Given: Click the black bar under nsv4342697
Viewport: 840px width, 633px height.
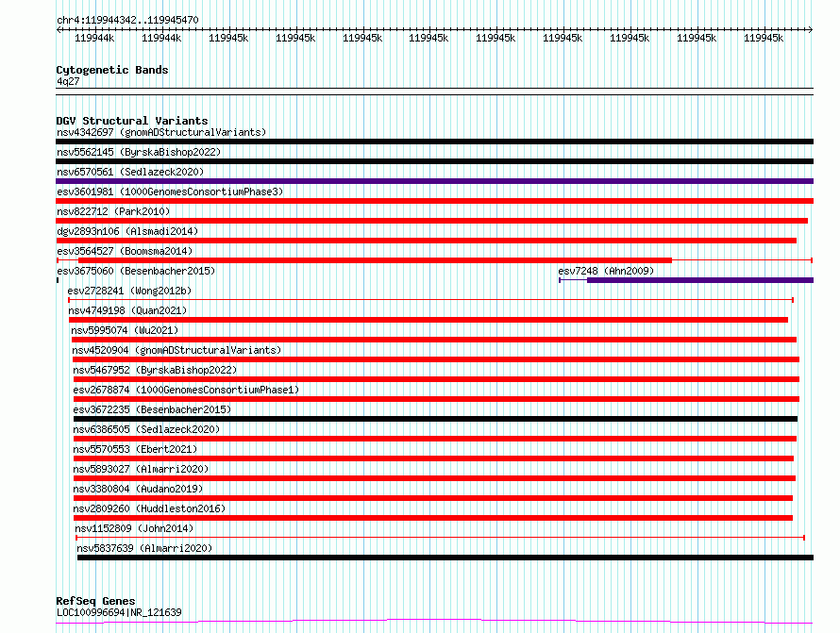Looking at the screenshot, I should [x=434, y=142].
